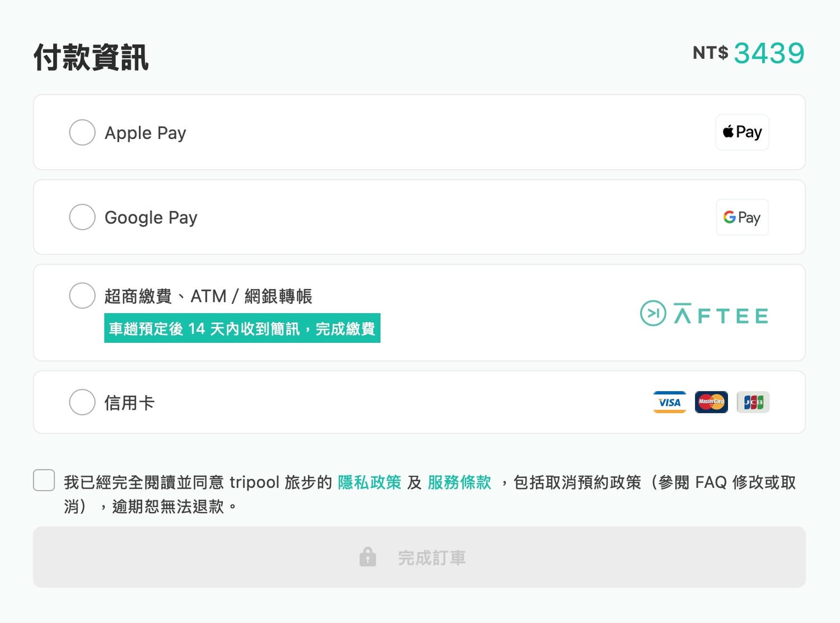Screen dimensions: 840x623
Task: Choose 超商繳費、ATM / 網銀轉帳 payment option
Action: [x=82, y=295]
